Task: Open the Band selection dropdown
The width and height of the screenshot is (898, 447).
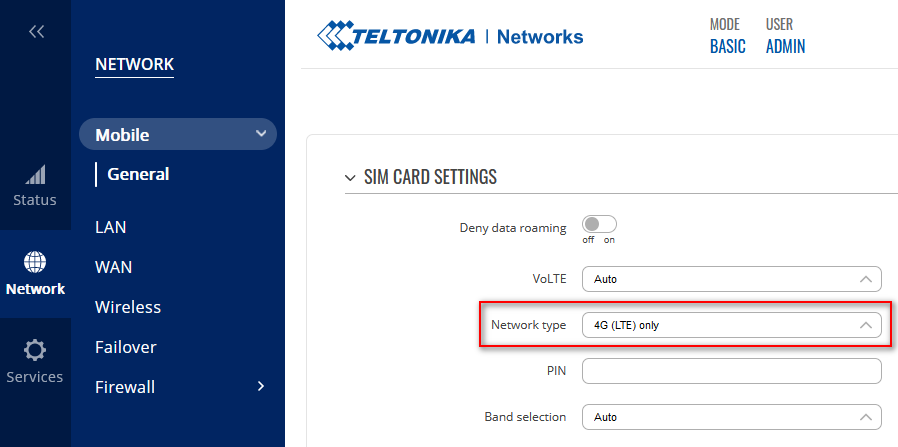Action: (731, 417)
